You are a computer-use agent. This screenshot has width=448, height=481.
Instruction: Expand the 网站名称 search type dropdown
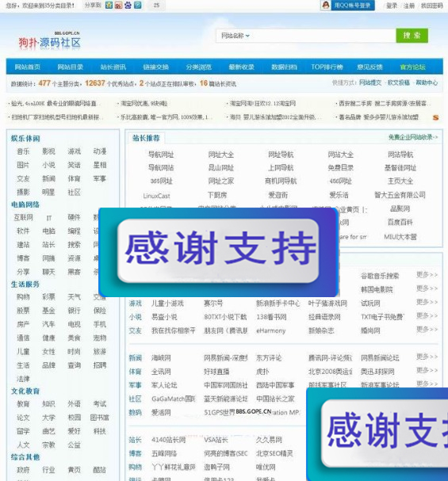point(235,36)
